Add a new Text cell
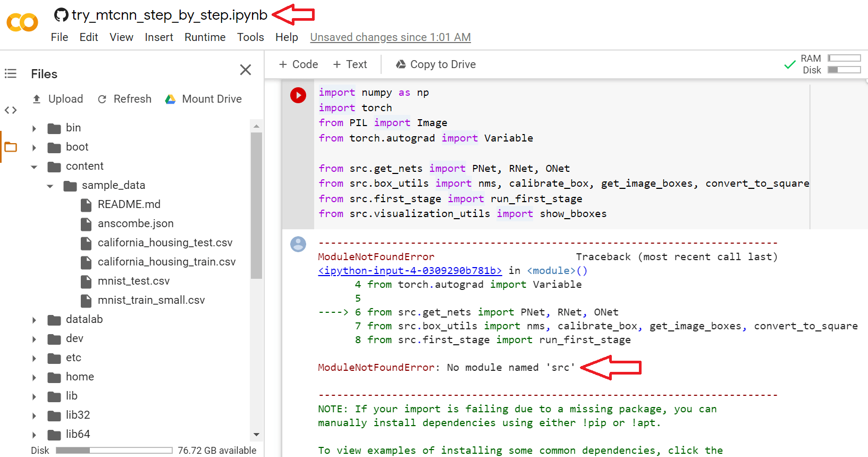Viewport: 868px width, 457px height. pyautogui.click(x=350, y=64)
